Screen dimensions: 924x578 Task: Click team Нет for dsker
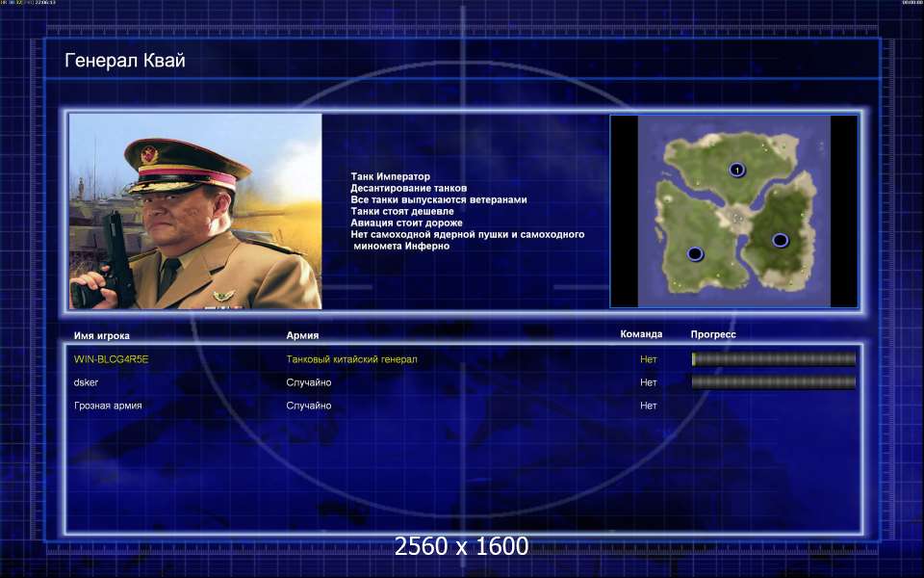(648, 382)
